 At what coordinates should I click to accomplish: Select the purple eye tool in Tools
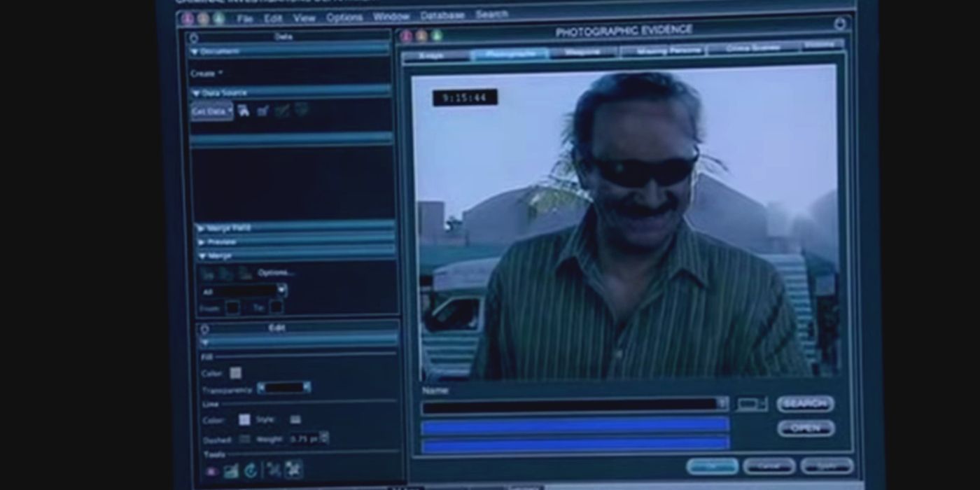[x=211, y=471]
